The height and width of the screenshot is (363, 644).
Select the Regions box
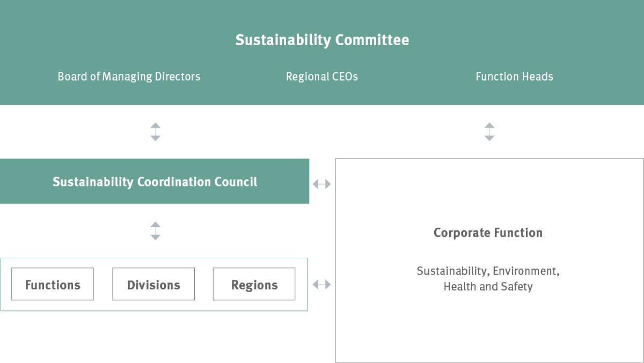click(254, 284)
